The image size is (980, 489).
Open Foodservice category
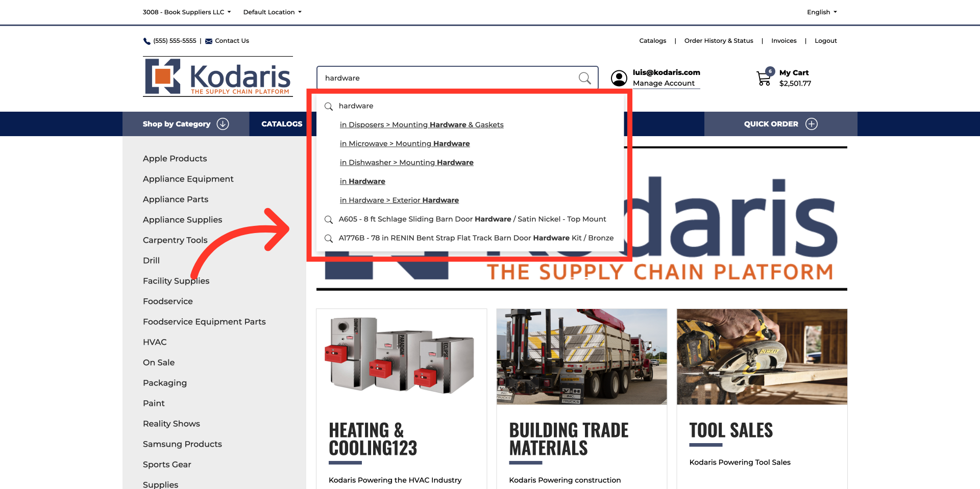point(168,301)
